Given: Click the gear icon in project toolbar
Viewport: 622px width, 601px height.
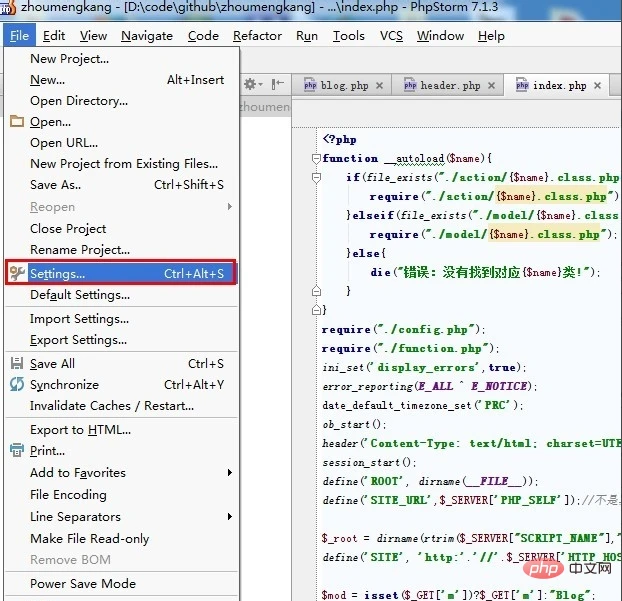Looking at the screenshot, I should [250, 84].
